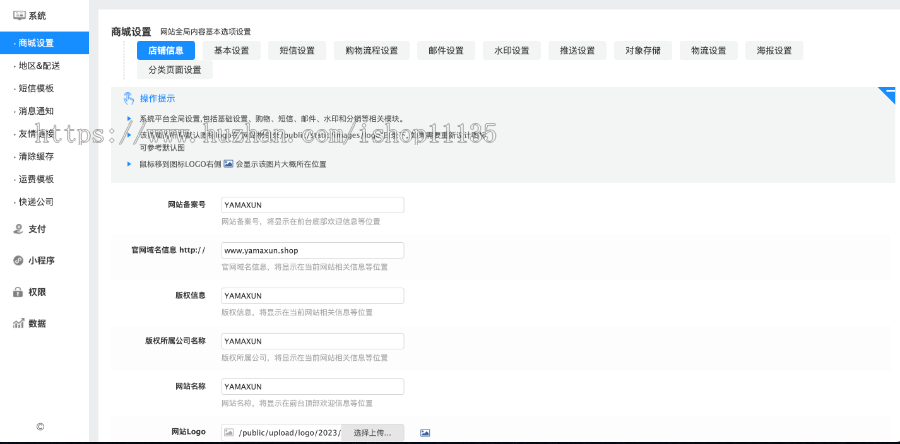Click tip starting 鼠标移到图标LOGO右侧
Viewport: 900px width, 444px height.
[x=233, y=164]
